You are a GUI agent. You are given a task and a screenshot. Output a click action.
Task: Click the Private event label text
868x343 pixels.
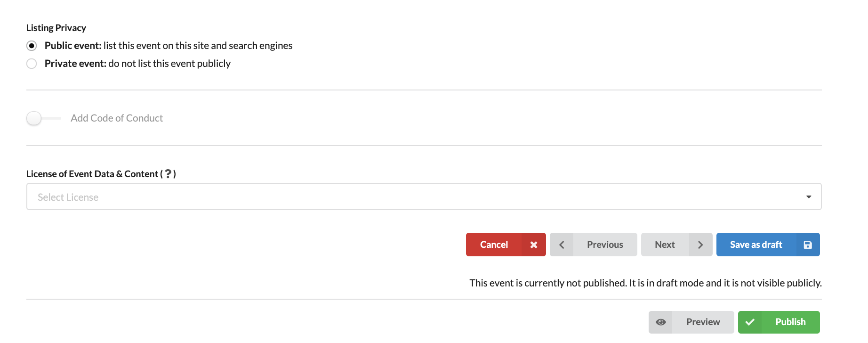(x=137, y=64)
